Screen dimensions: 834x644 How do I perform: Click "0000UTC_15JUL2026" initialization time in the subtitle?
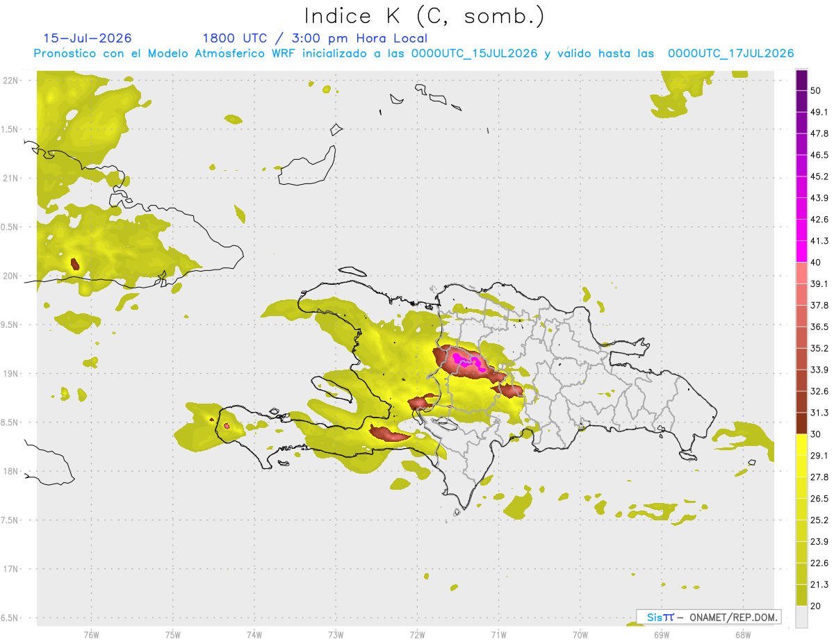474,53
